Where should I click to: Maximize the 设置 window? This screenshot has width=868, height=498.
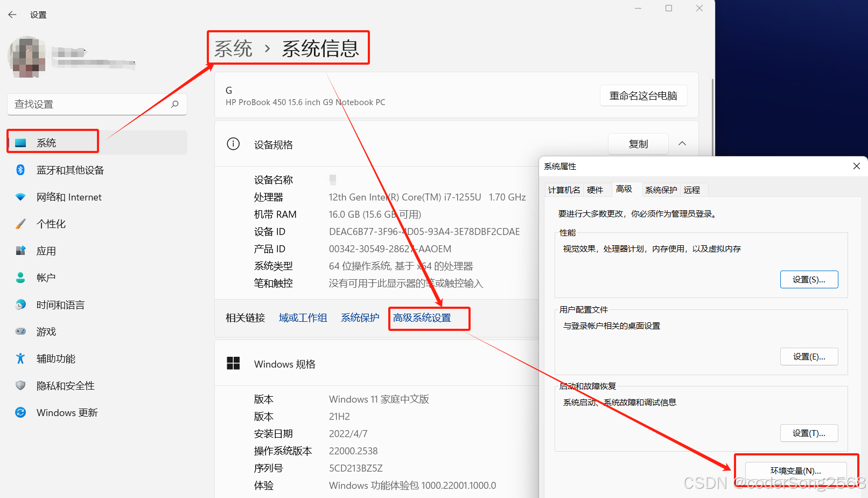(x=669, y=8)
